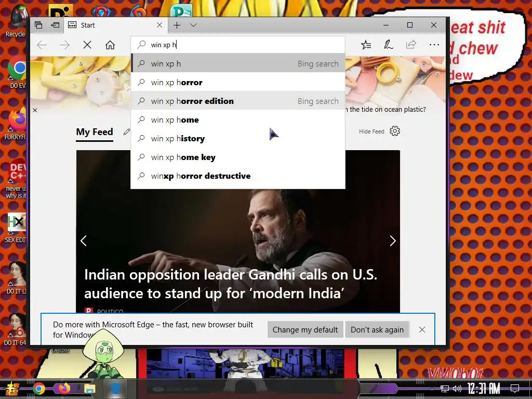This screenshot has width=532, height=399.
Task: Open the DO IT L portrait shortcut
Action: [x=16, y=277]
